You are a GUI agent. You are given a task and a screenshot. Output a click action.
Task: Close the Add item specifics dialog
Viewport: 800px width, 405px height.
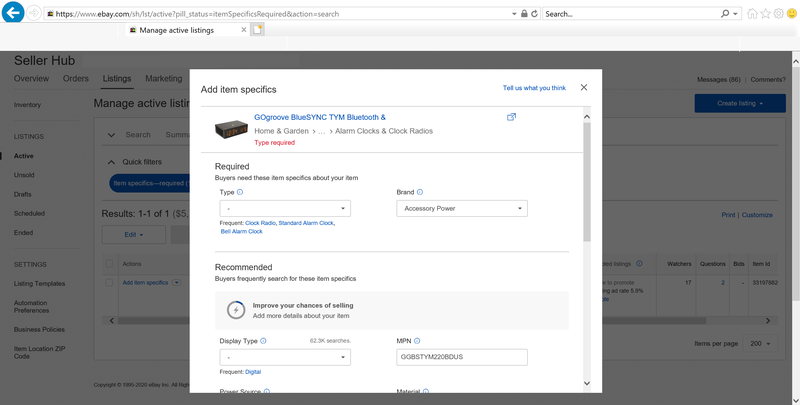[x=584, y=87]
